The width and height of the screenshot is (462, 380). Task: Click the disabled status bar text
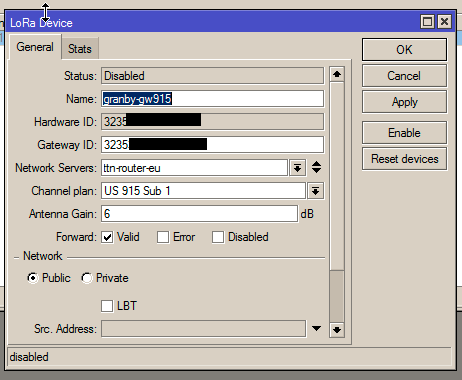tap(29, 357)
